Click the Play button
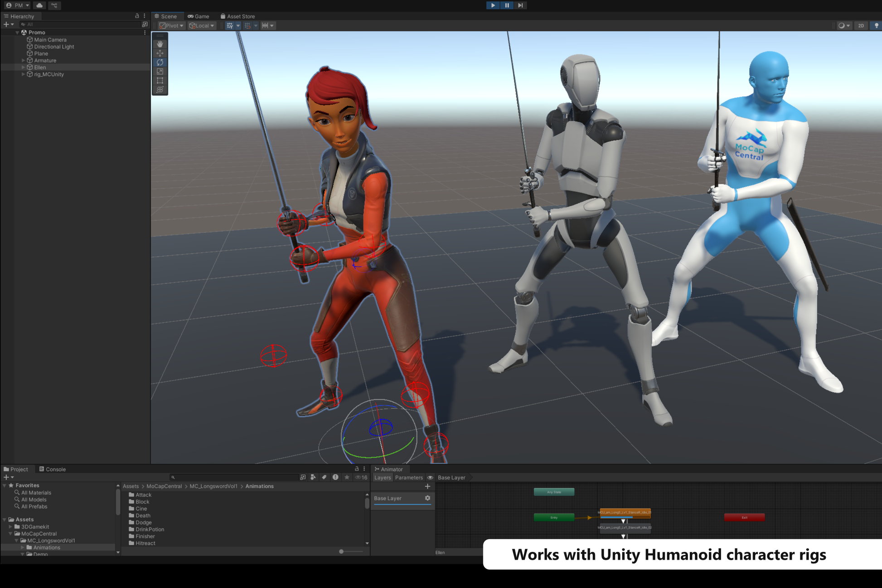Viewport: 882px width, 588px height. pyautogui.click(x=493, y=5)
